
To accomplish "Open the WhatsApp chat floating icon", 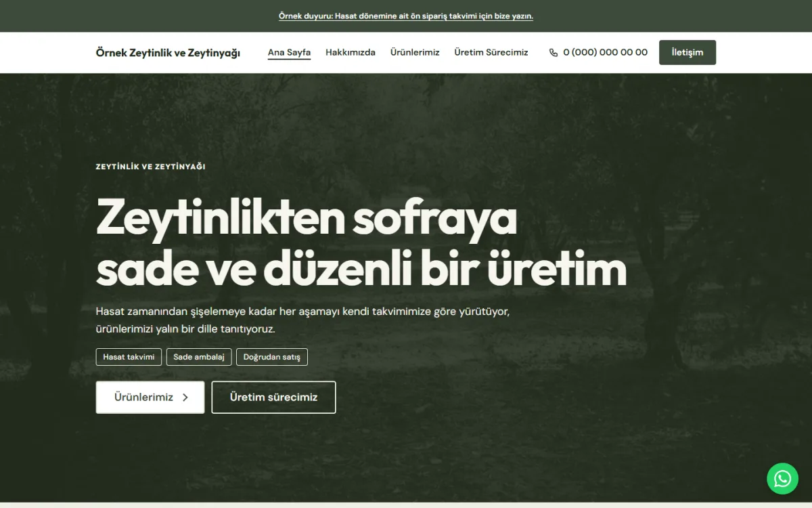I will click(782, 479).
